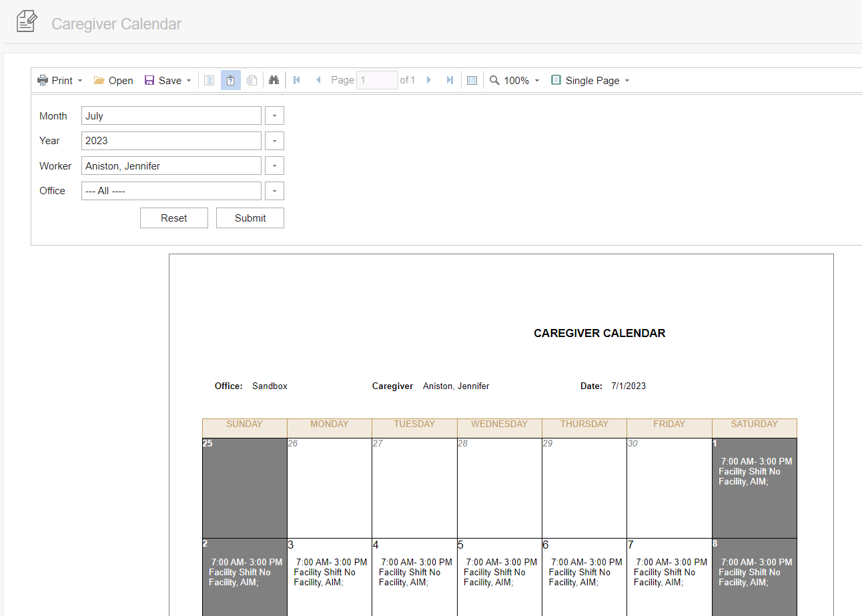
Task: Expand the Month dropdown arrow
Action: point(274,115)
